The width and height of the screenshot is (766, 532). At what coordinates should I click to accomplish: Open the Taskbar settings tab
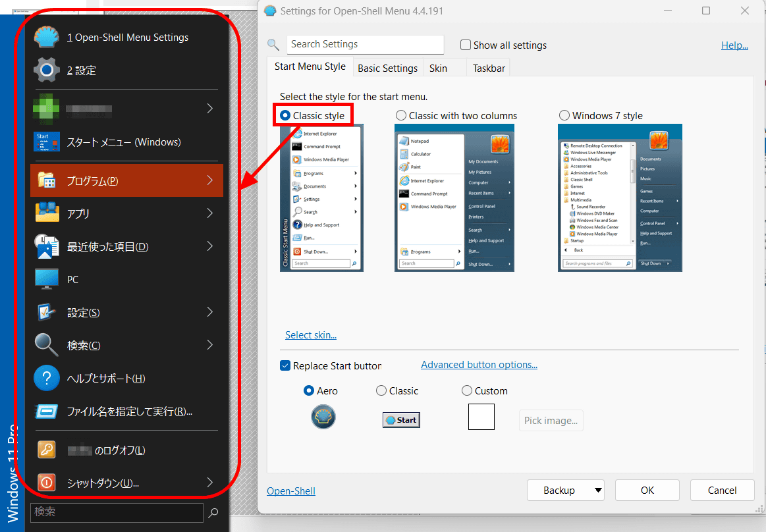487,67
